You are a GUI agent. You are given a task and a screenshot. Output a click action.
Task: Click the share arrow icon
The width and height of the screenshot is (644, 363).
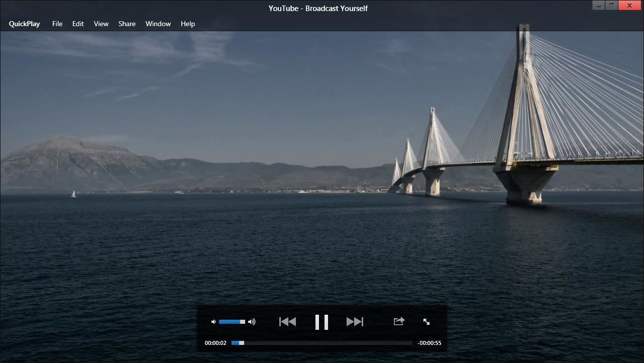399,321
